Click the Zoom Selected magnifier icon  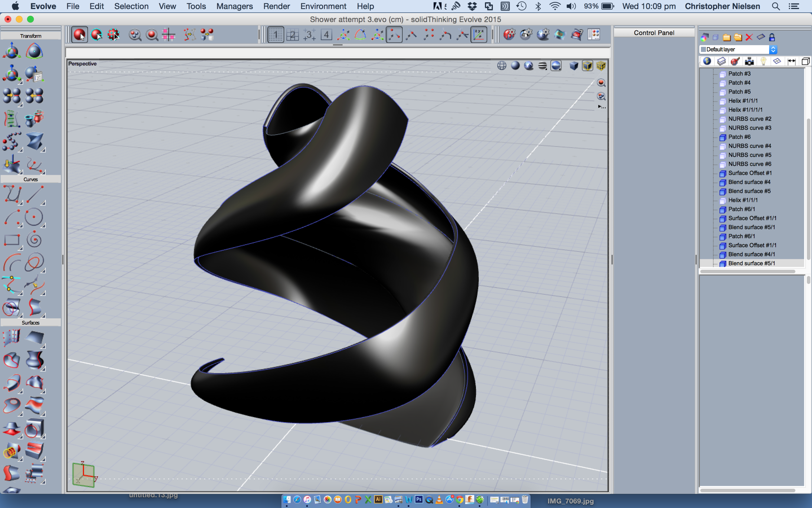pyautogui.click(x=152, y=34)
